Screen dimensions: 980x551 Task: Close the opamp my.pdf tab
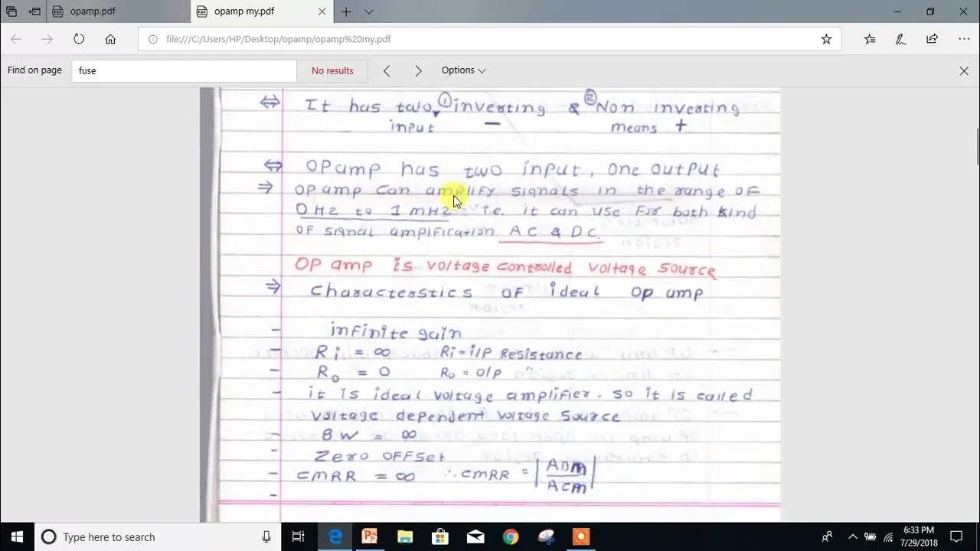coord(322,11)
